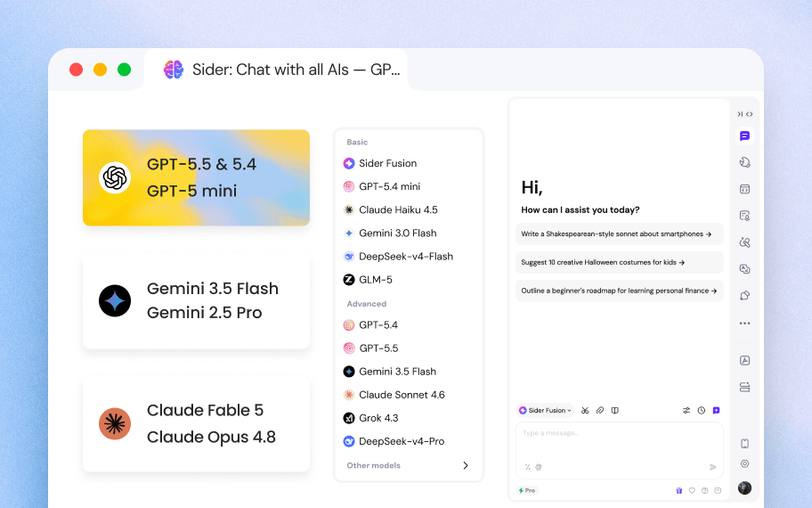Collapse the sidebar with the top arrows icon

740,114
